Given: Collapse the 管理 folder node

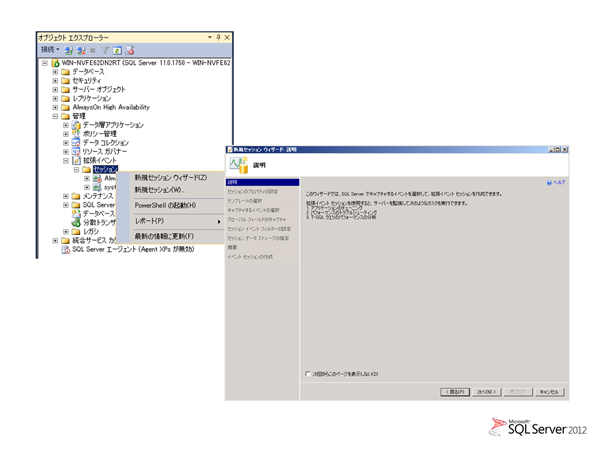Looking at the screenshot, I should click(x=55, y=116).
